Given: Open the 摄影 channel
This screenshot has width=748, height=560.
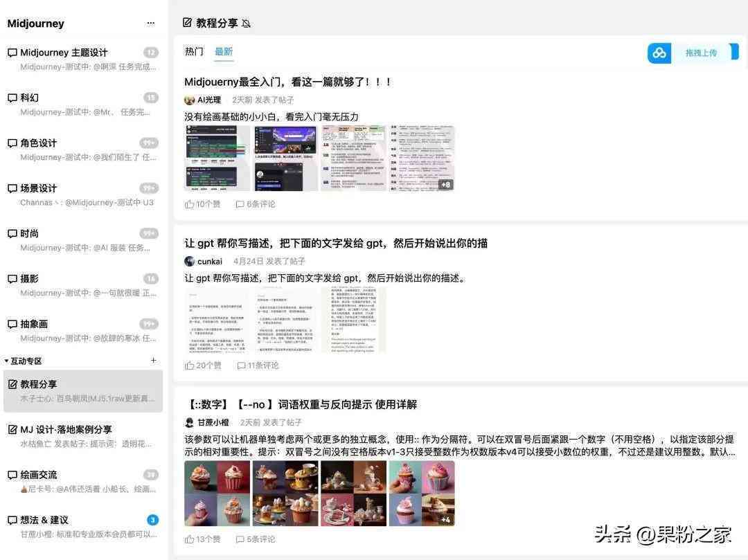Looking at the screenshot, I should [x=82, y=285].
